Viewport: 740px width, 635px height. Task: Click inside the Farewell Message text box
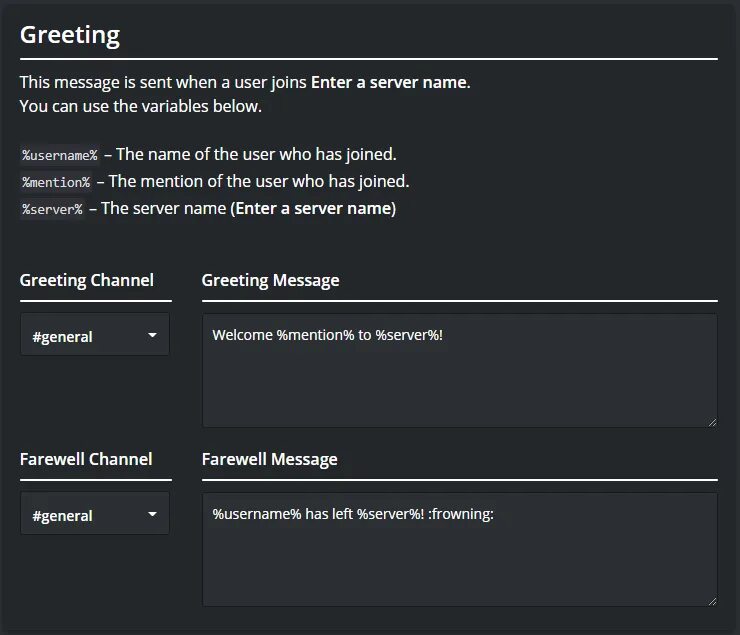click(459, 562)
